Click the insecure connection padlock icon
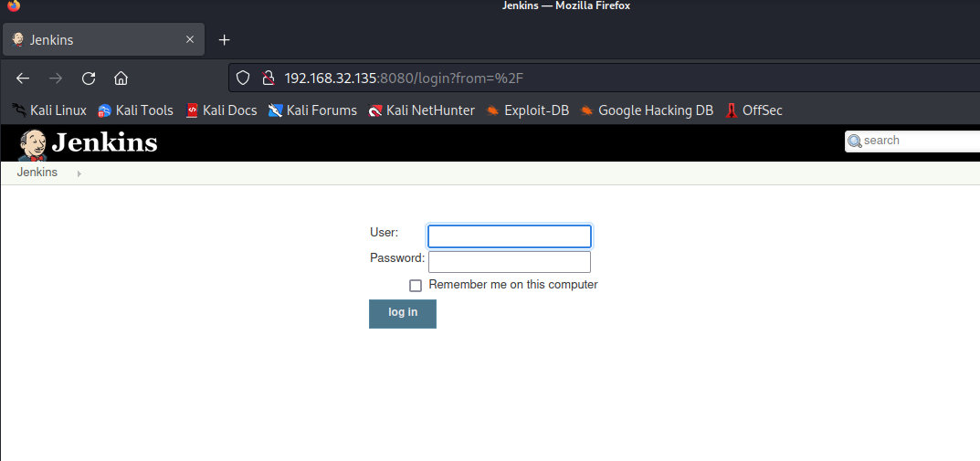980x461 pixels. coord(269,79)
